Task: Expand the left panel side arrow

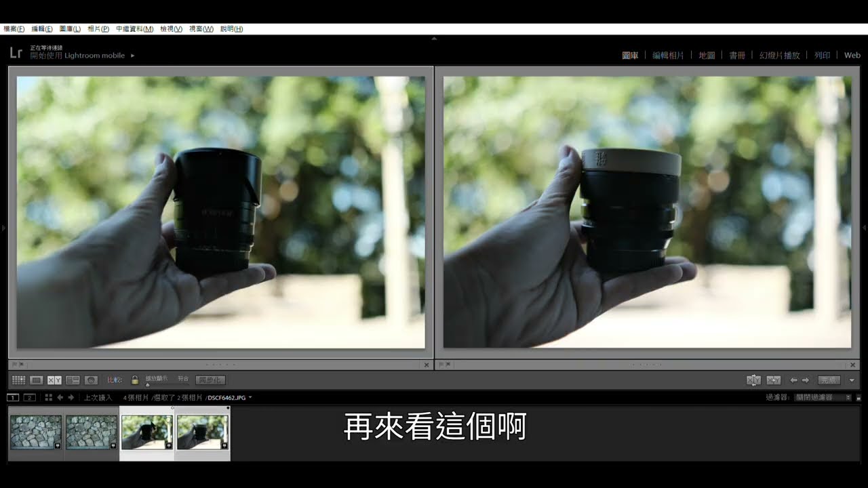Action: click(3, 228)
